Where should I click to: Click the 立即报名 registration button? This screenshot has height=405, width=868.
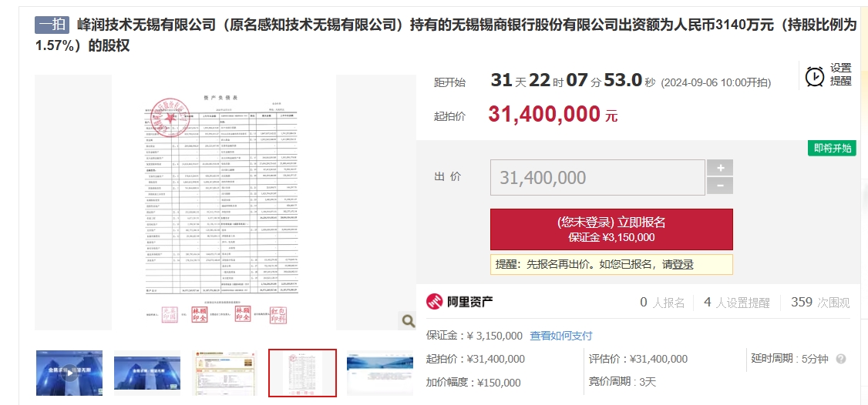(611, 229)
